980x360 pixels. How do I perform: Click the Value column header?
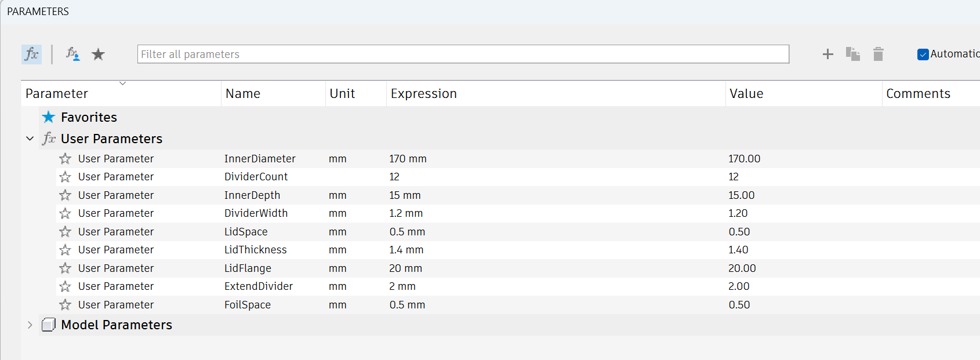coord(746,94)
